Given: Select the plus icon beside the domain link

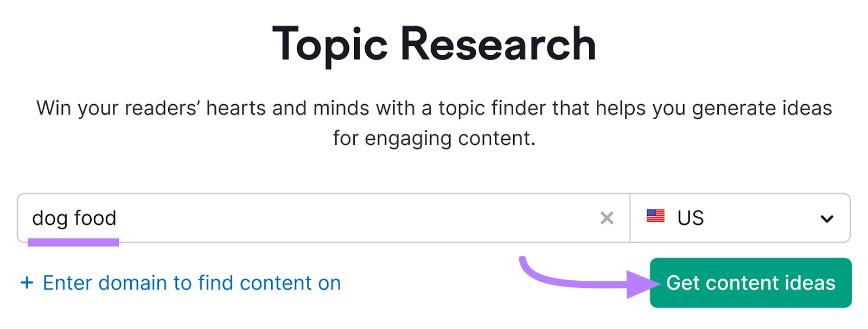Looking at the screenshot, I should (x=27, y=282).
